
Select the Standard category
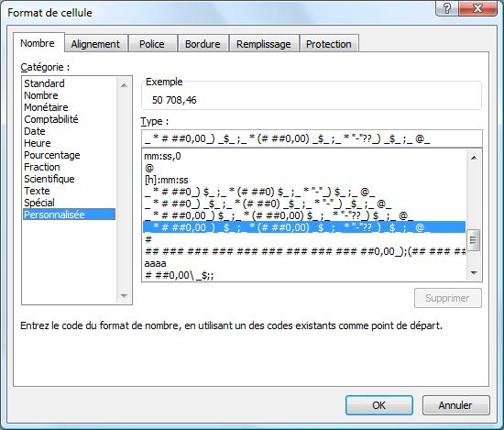[x=44, y=83]
